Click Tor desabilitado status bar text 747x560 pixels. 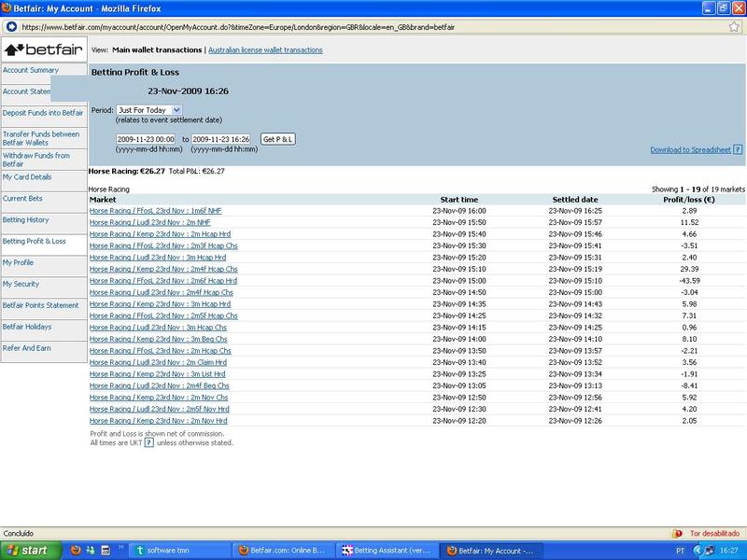[x=714, y=533]
